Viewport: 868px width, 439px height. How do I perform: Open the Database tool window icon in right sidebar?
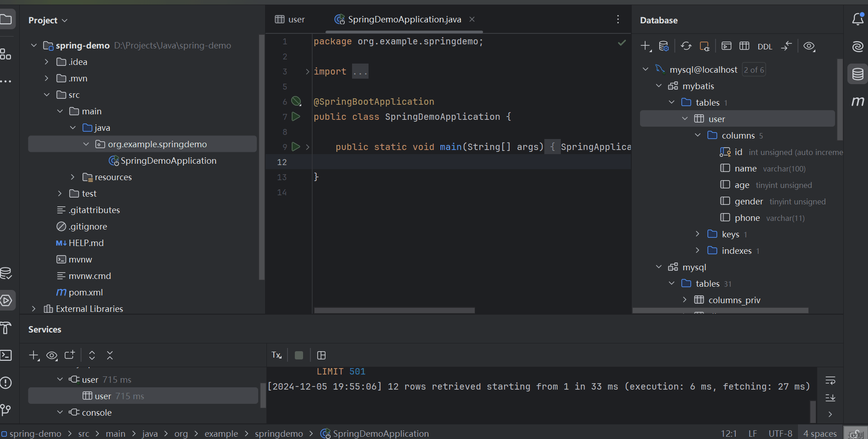click(x=857, y=74)
